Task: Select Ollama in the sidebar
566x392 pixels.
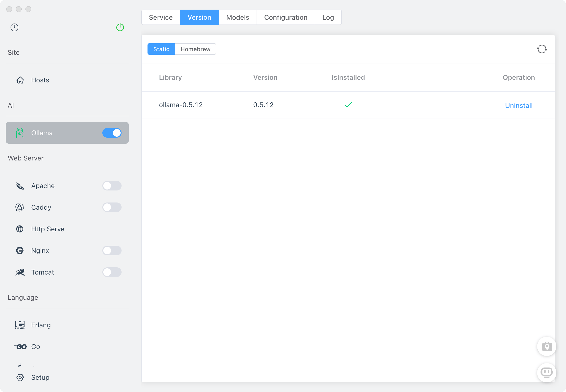Action: click(x=67, y=133)
